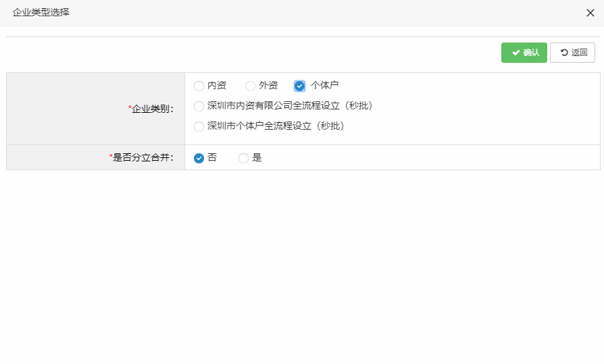Select the 内资 radio circle
This screenshot has height=364, width=604.
199,86
